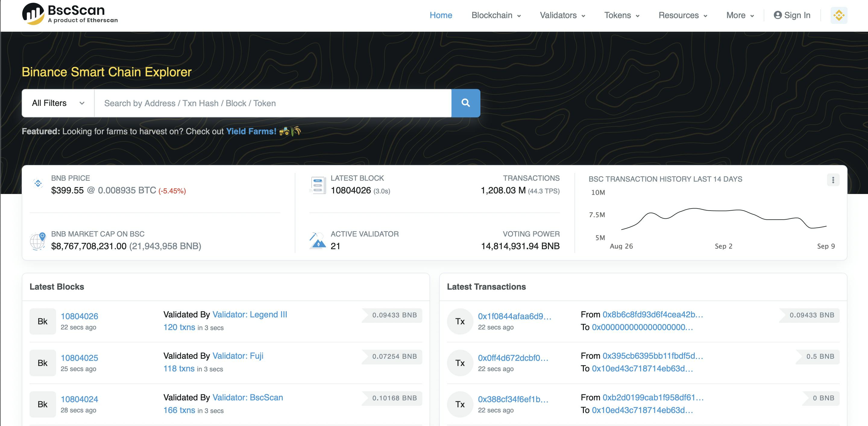Open transaction 0x0ff4d672dcbf0...

pos(513,358)
